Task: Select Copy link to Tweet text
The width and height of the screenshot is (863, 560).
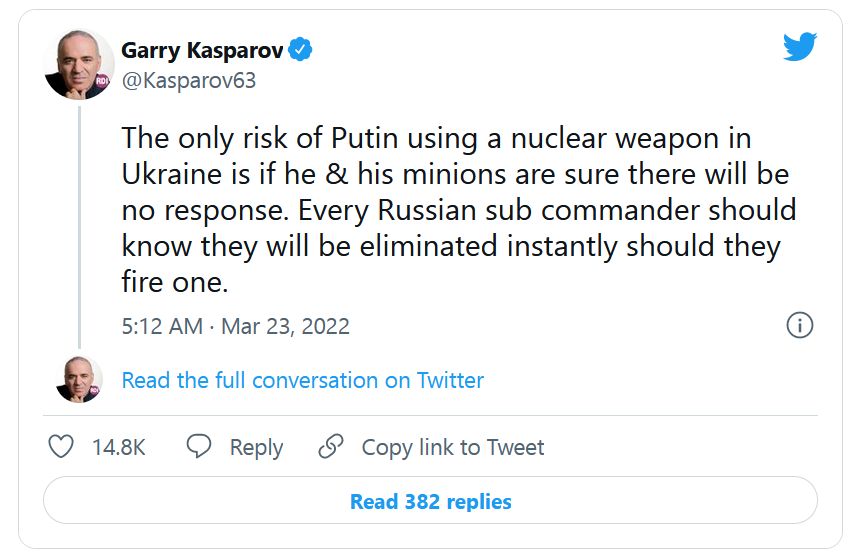Action: [452, 447]
